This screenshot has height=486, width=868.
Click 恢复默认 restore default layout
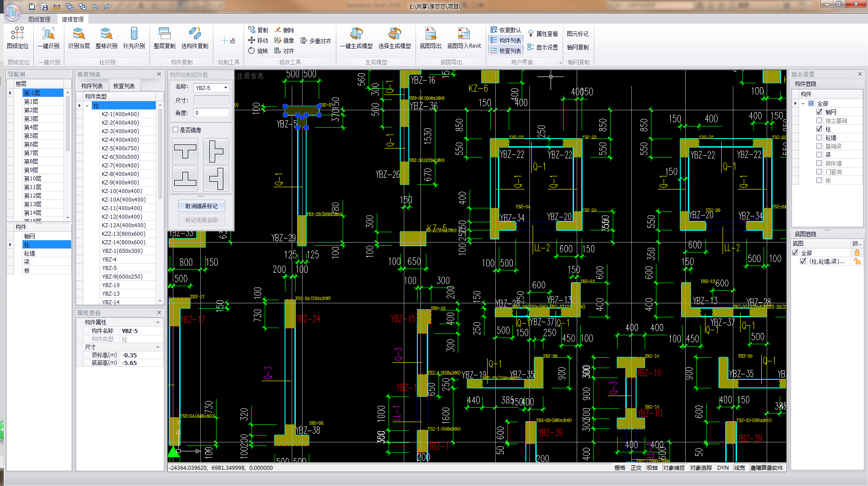506,30
